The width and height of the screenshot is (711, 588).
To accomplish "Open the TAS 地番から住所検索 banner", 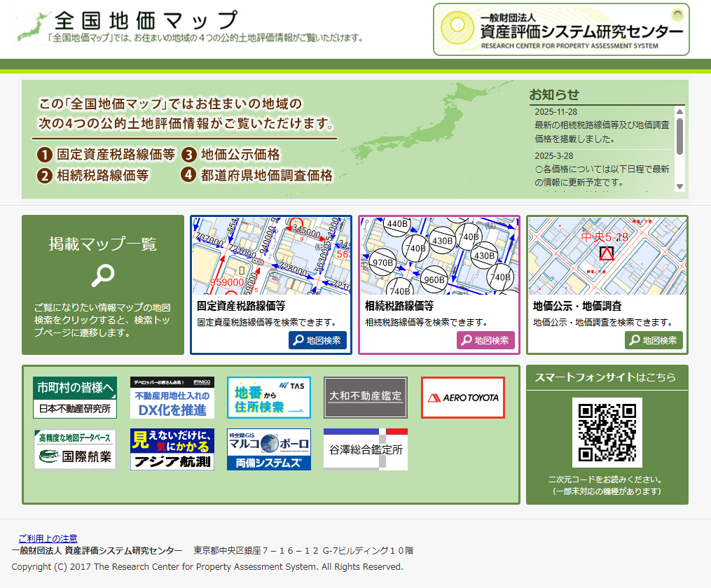I will [268, 397].
